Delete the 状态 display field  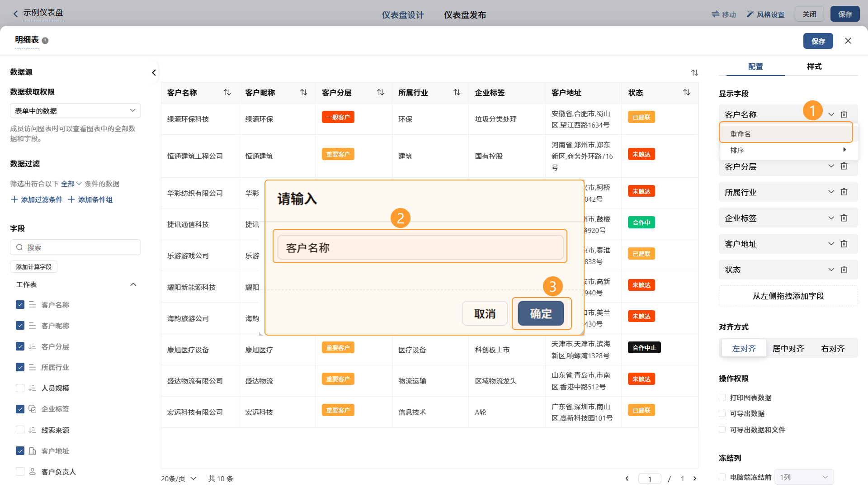[844, 270]
